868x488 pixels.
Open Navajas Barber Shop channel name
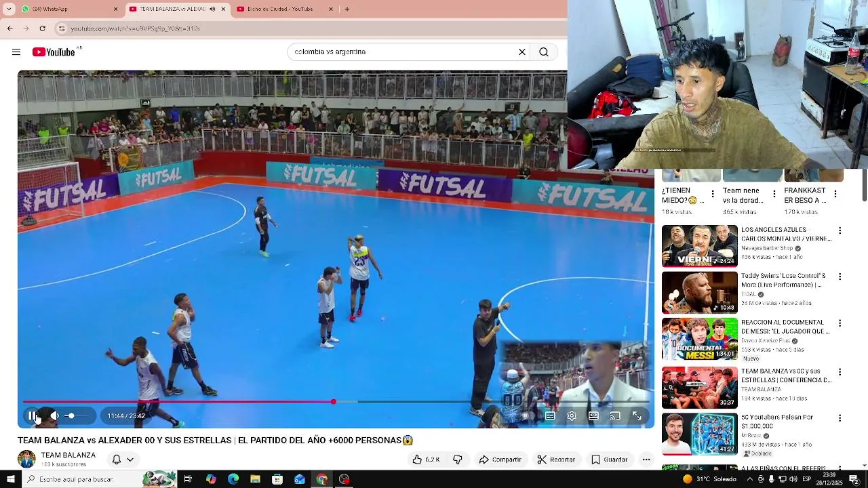[767, 249]
